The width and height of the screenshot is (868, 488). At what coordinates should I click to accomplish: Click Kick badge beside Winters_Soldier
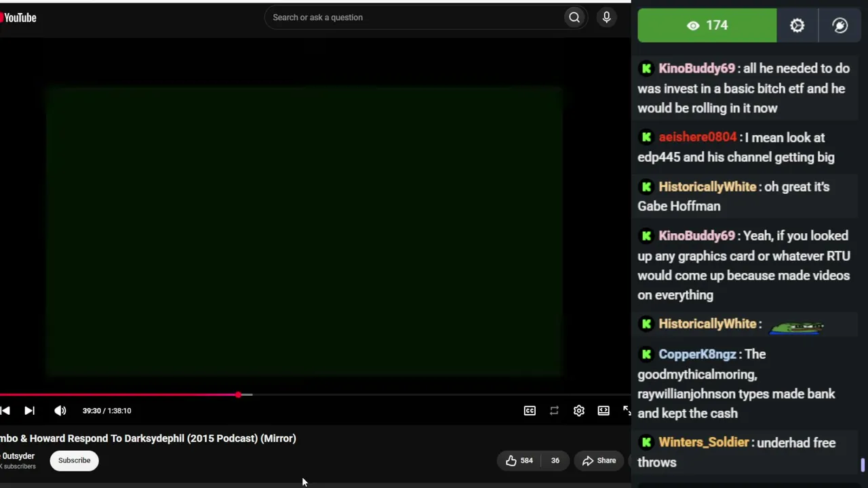pos(646,443)
